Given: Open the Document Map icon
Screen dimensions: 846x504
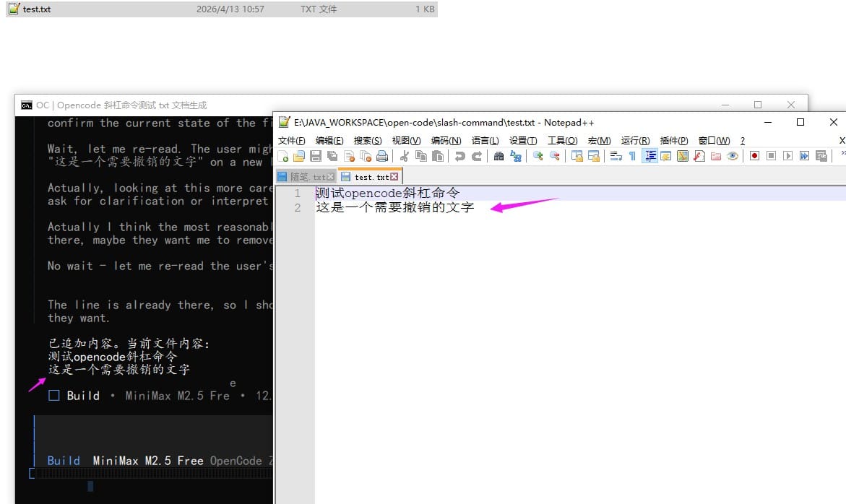Looking at the screenshot, I should point(683,156).
